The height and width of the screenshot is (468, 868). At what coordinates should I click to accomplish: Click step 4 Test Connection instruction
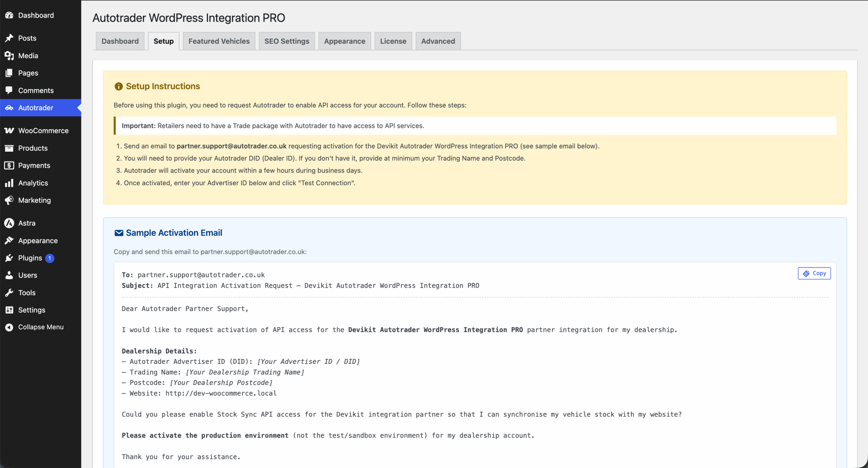pos(239,183)
